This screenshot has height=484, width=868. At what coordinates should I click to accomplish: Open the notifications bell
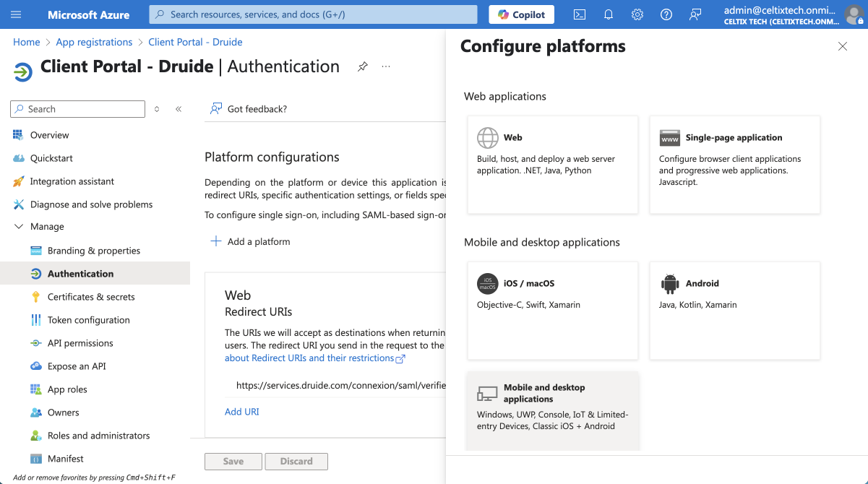click(x=608, y=14)
